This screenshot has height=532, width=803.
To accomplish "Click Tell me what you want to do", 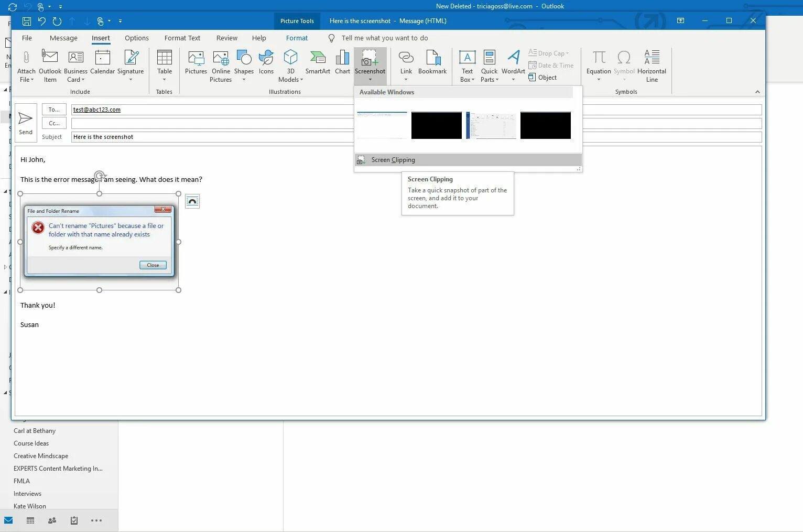I will pos(384,38).
